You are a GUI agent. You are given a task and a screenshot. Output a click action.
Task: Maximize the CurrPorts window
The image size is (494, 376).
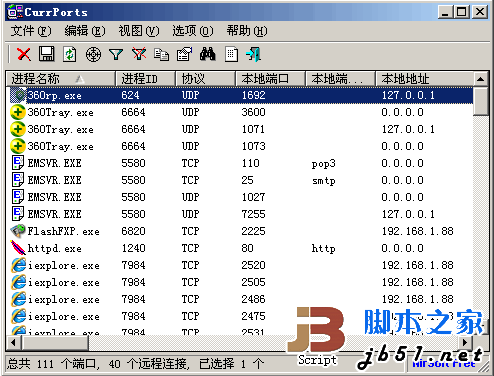point(462,12)
